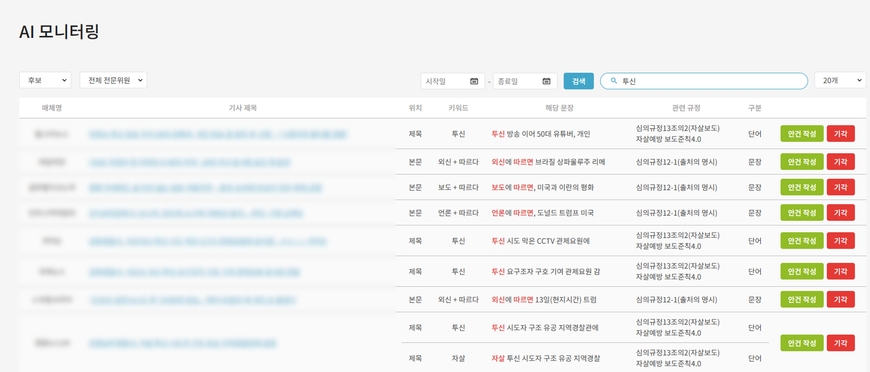This screenshot has height=372, width=870.
Task: Focus the search field containing 투신
Action: click(x=704, y=81)
